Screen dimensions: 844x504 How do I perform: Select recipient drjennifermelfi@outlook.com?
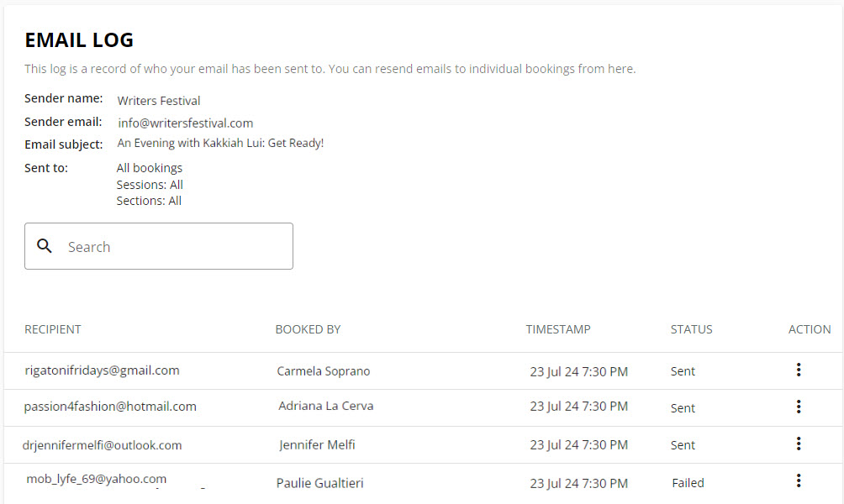103,445
